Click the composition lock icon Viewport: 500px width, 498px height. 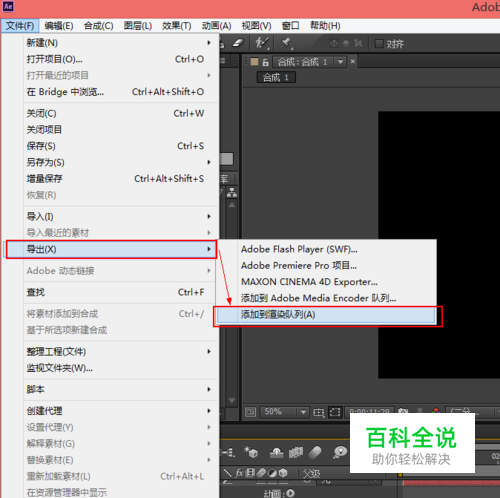click(265, 62)
